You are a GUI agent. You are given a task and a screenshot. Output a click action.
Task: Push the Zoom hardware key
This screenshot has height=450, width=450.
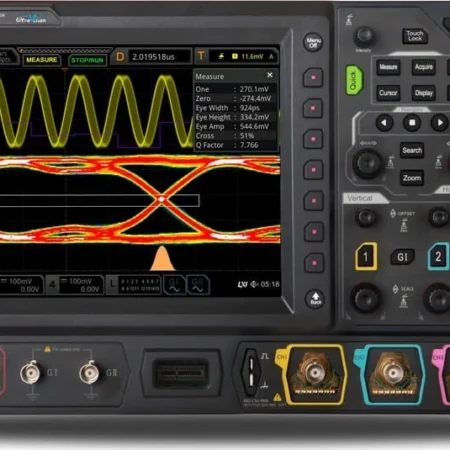coord(412,178)
